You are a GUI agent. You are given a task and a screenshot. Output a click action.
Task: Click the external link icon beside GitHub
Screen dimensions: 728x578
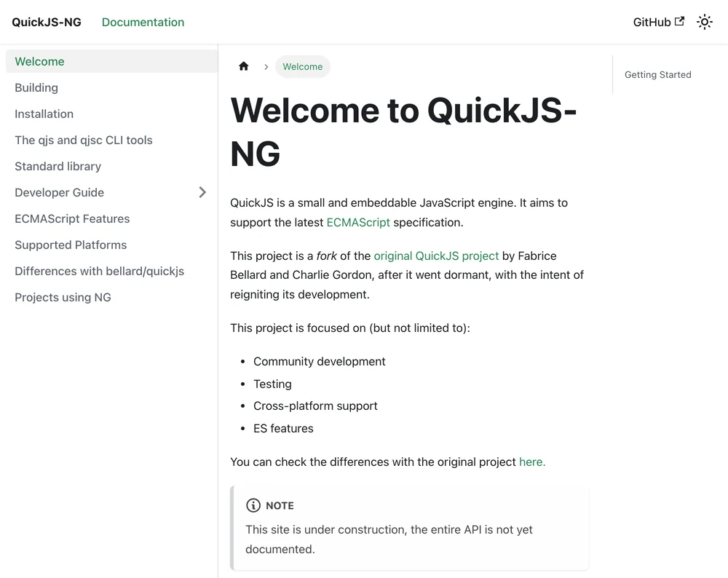click(679, 21)
